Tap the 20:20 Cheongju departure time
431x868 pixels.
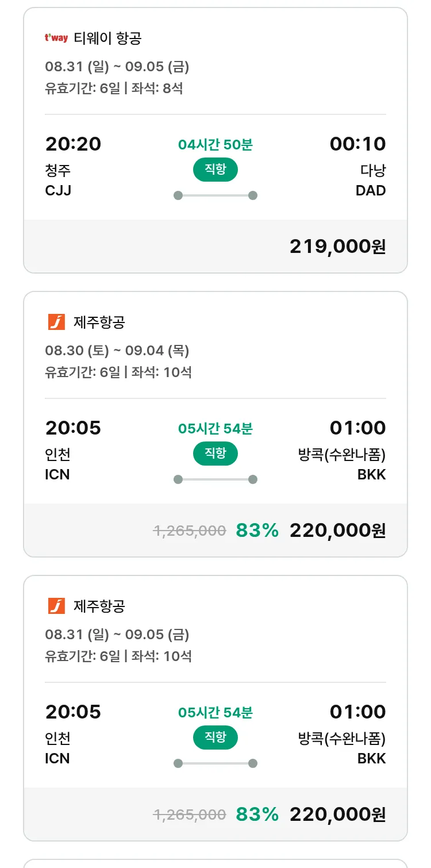(x=73, y=144)
